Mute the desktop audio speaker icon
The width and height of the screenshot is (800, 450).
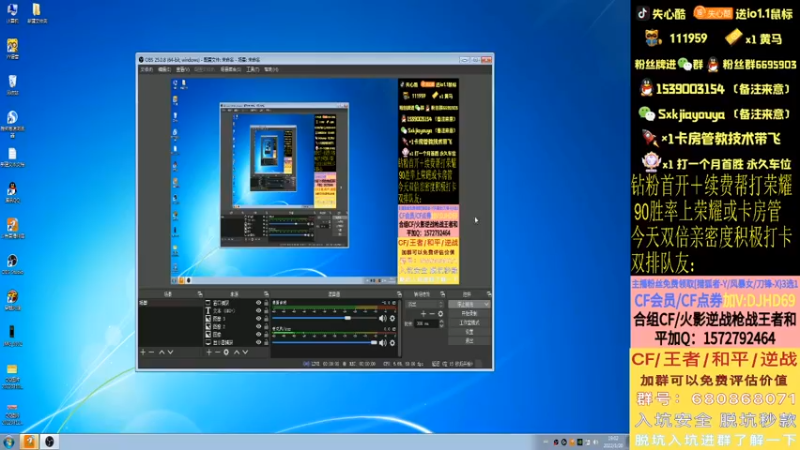click(x=383, y=318)
